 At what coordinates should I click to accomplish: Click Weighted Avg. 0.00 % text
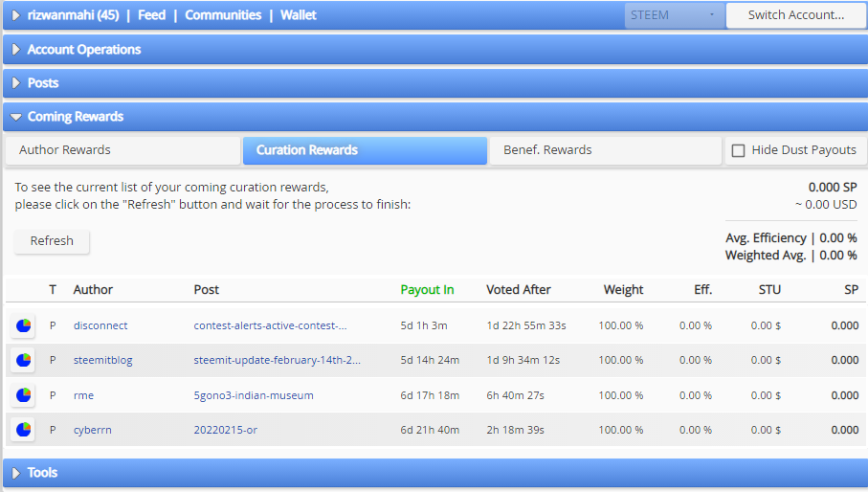coord(791,256)
